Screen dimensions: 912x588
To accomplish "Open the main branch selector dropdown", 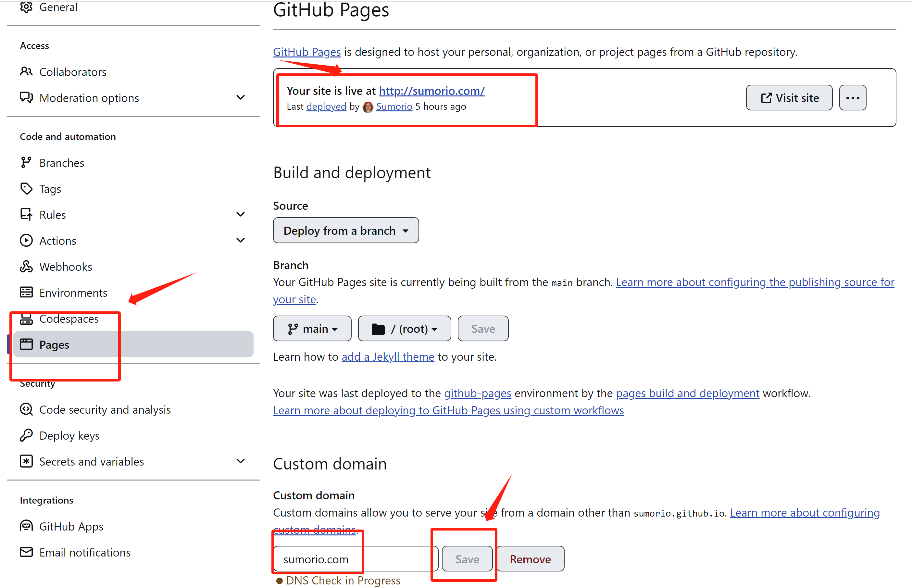I will (x=312, y=329).
